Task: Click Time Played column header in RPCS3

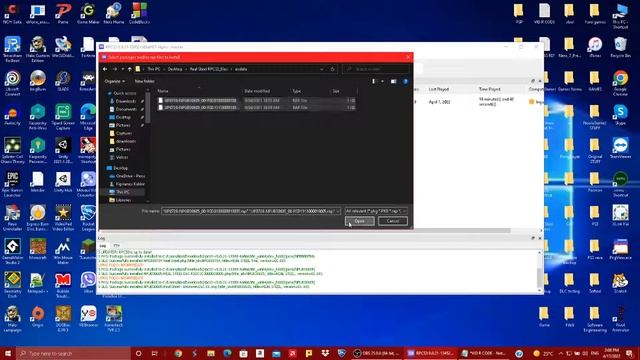Action: [x=489, y=89]
